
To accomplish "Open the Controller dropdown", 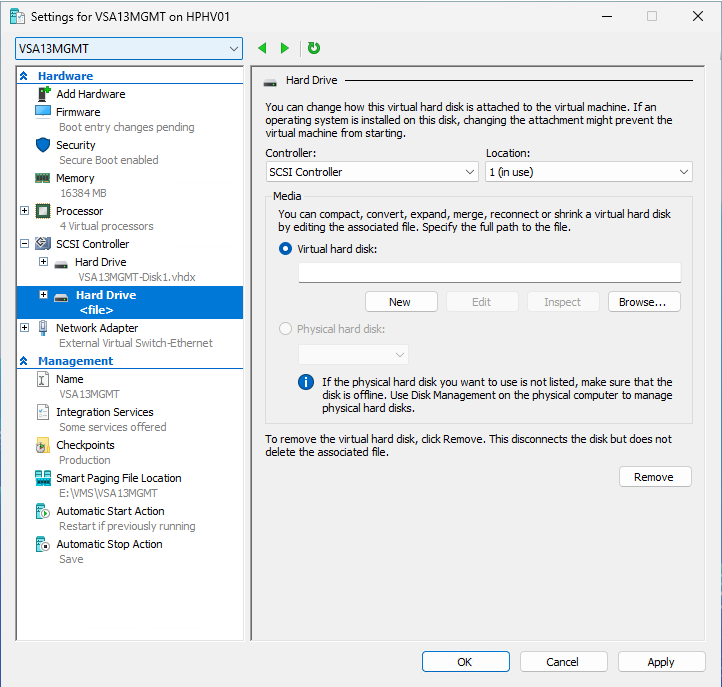I will coord(372,172).
